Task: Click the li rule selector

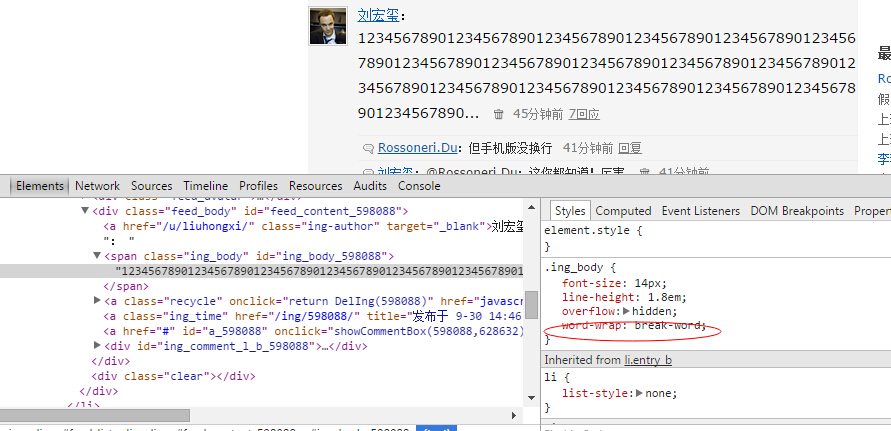Action: coord(550,378)
